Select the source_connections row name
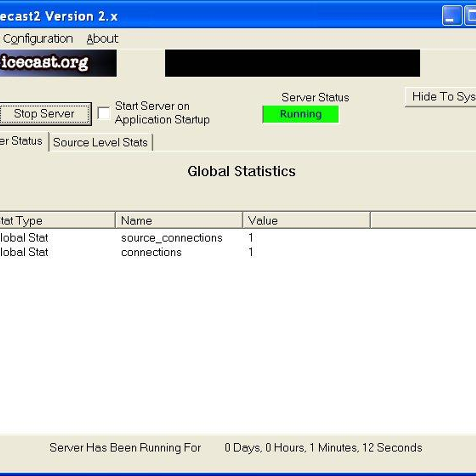 171,238
